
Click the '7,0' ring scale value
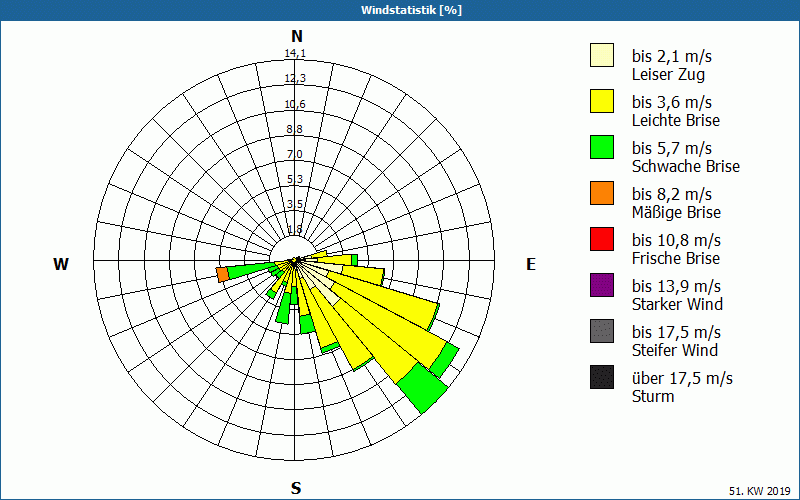pyautogui.click(x=294, y=154)
